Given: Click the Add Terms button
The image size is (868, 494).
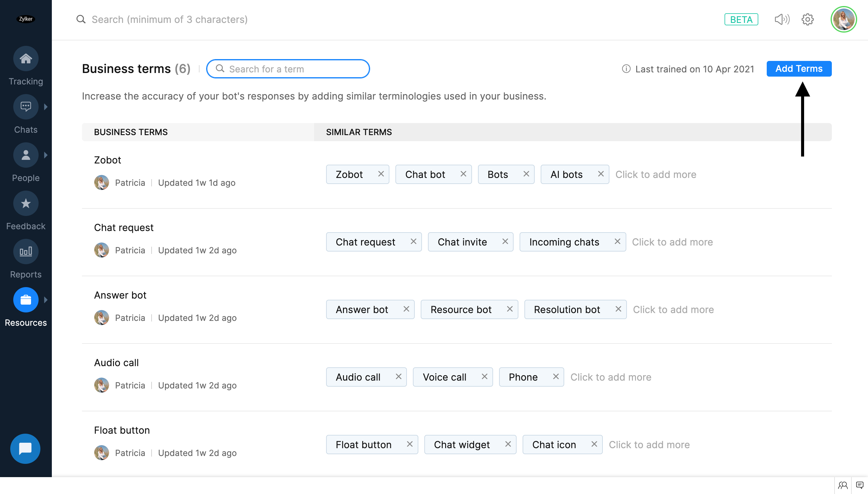Looking at the screenshot, I should click(799, 69).
